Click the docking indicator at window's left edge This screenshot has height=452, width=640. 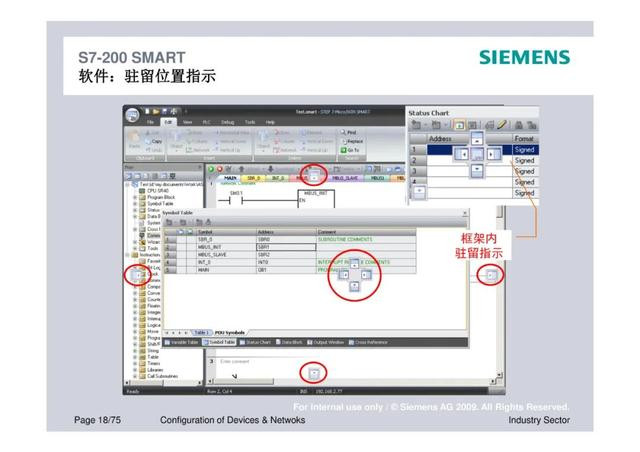[137, 275]
